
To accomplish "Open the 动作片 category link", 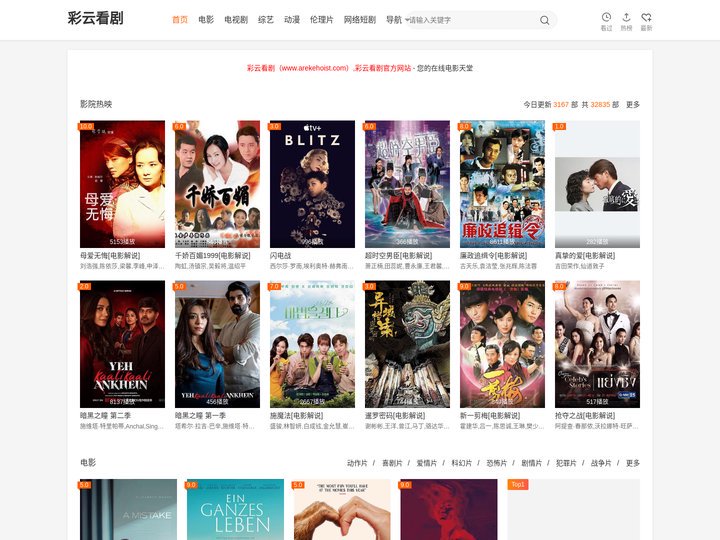I will (x=357, y=463).
